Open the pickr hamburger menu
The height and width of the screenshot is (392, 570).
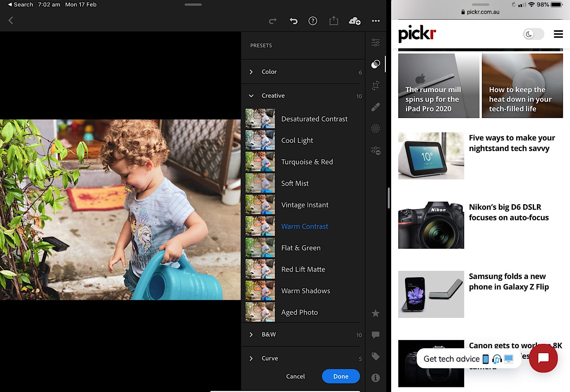pyautogui.click(x=558, y=34)
